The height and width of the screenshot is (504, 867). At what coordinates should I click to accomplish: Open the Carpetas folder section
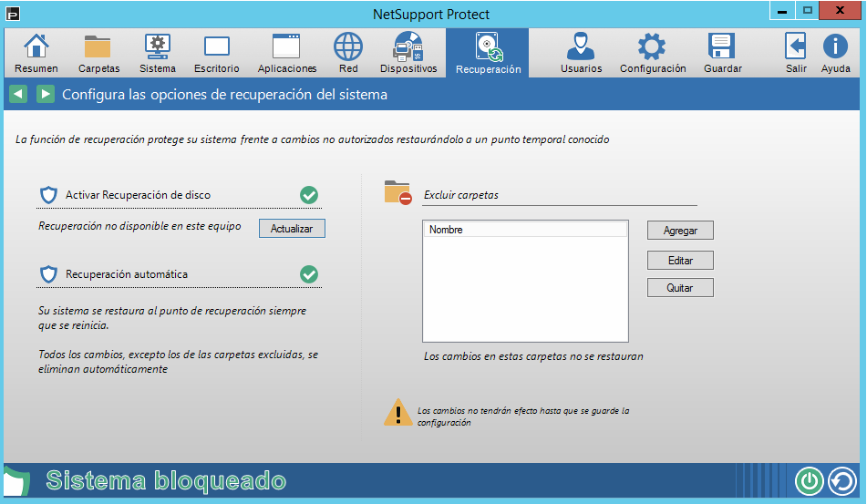tap(98, 53)
